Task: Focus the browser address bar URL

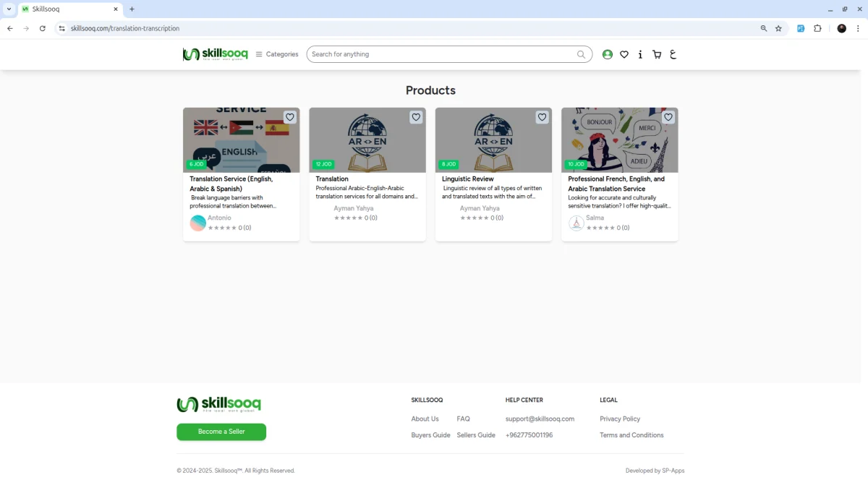Action: 125,28
